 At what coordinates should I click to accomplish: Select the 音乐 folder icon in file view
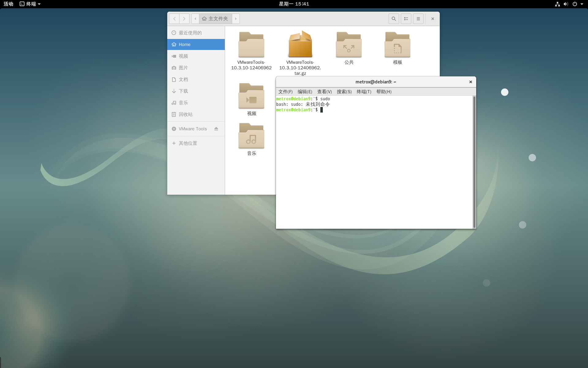(x=251, y=136)
